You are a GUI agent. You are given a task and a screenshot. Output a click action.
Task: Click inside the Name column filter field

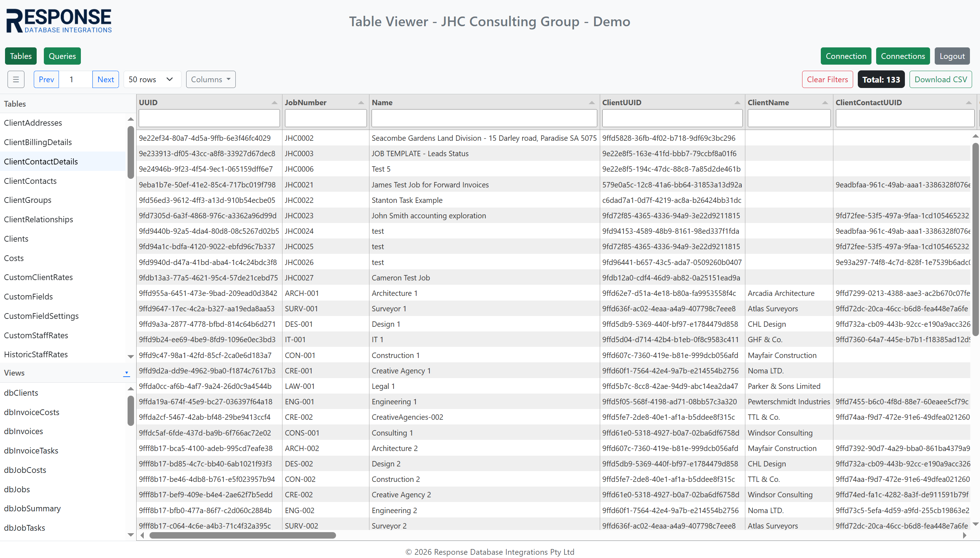coord(484,118)
